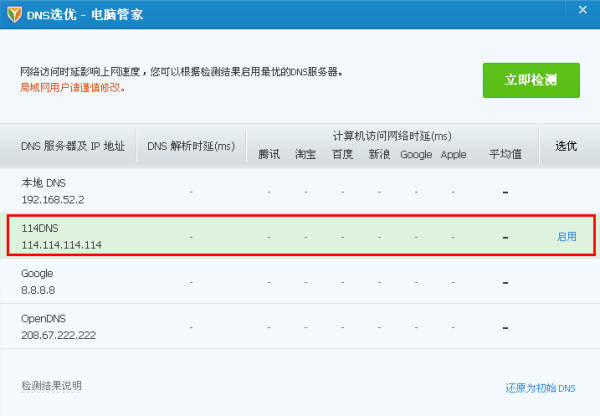This screenshot has height=416, width=600.
Task: Select the 114DNS server name
Action: [x=40, y=228]
